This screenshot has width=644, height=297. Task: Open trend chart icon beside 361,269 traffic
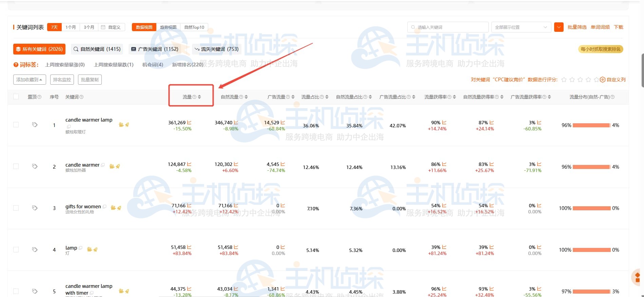pyautogui.click(x=189, y=123)
